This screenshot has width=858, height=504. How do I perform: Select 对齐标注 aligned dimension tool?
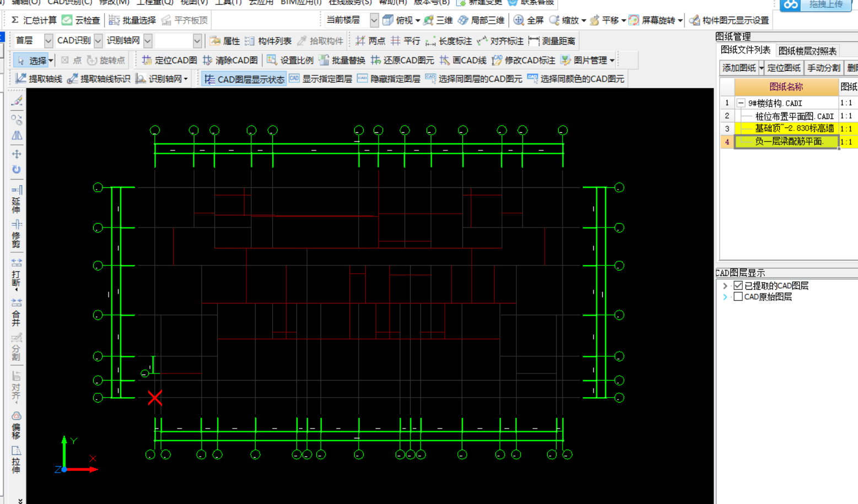[x=500, y=41]
